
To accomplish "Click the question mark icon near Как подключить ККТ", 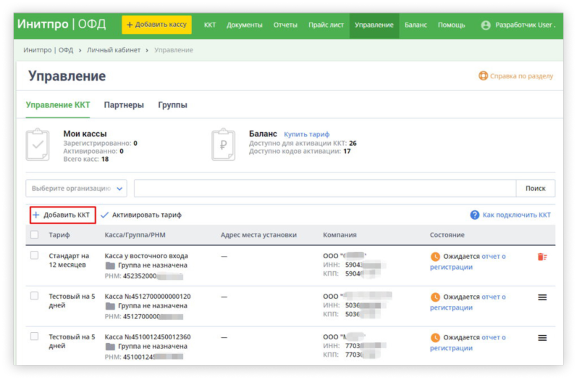I will 475,215.
